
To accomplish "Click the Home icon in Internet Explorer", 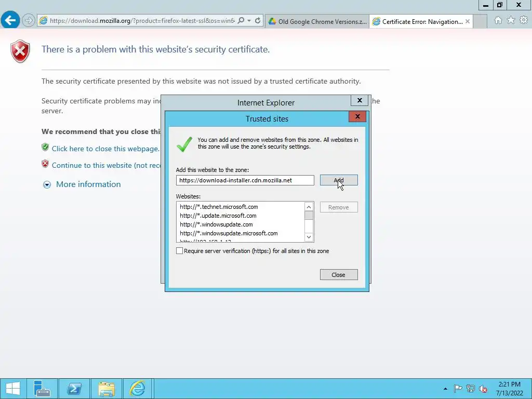I will point(498,20).
